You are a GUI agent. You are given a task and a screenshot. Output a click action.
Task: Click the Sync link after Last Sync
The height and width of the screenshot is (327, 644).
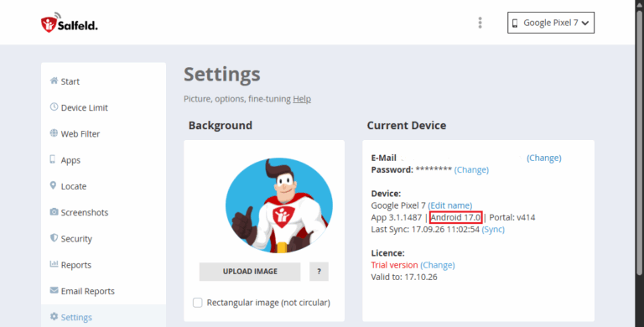[x=493, y=229]
